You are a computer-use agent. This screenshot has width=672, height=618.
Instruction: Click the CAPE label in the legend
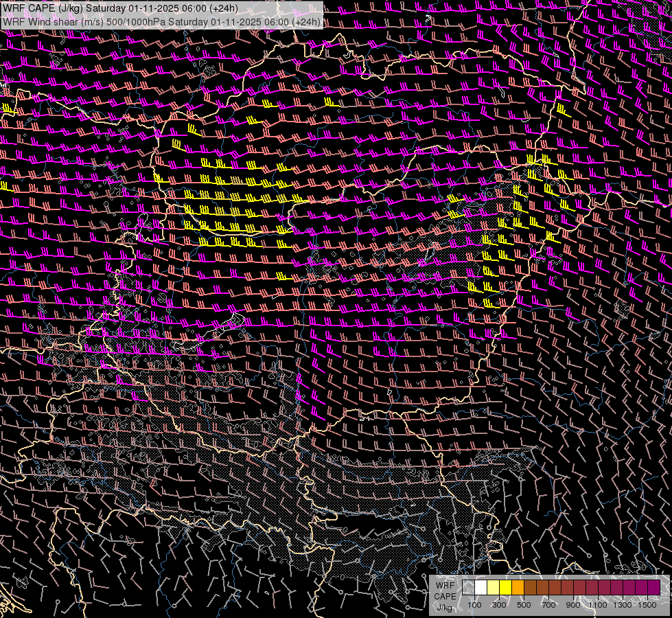click(x=445, y=597)
